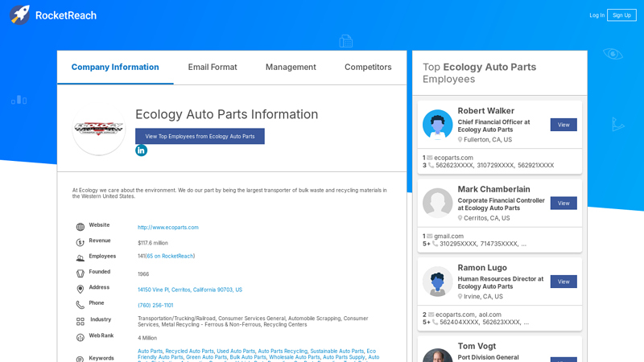Click the location pin next to Fullerton, CA
This screenshot has width=644, height=362.
pyautogui.click(x=460, y=139)
